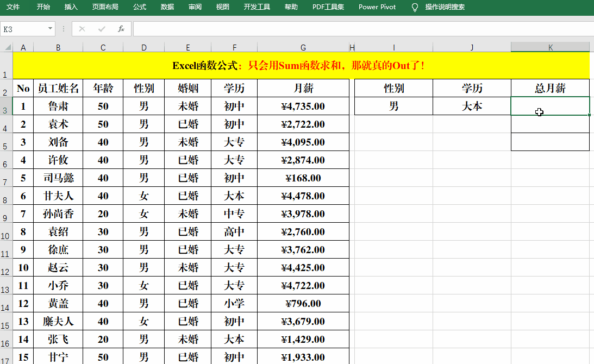Click the name cell 司马懿
This screenshot has height=364, width=594.
(x=58, y=178)
